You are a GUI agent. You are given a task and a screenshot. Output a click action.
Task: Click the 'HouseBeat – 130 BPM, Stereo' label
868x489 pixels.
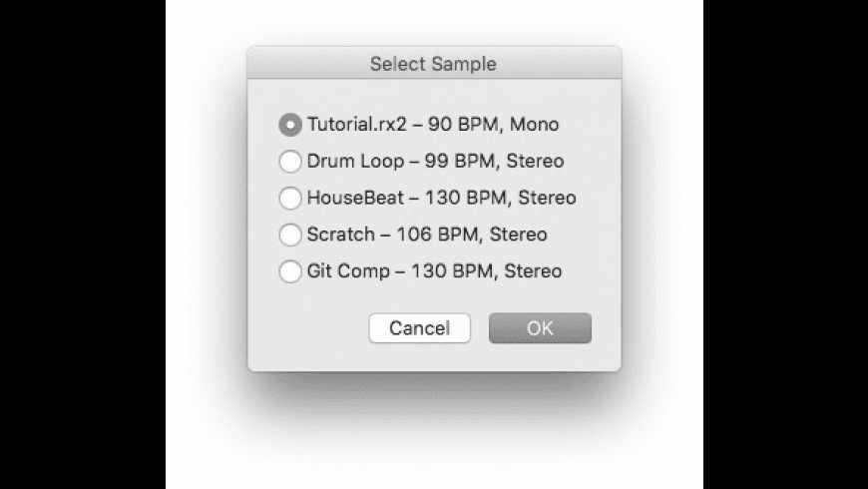[x=441, y=198]
